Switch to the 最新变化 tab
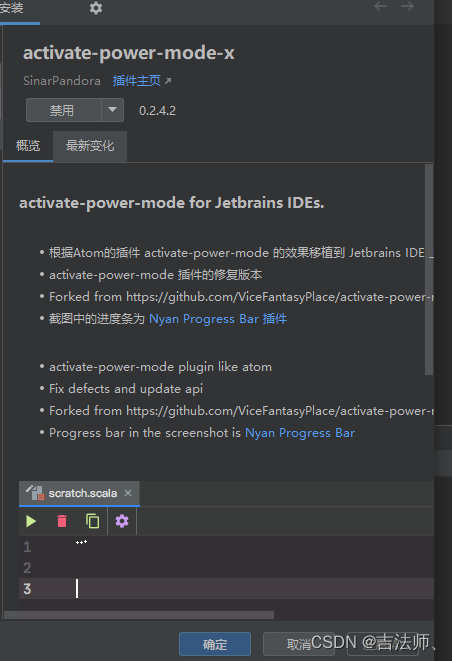Viewport: 452px width, 661px height. tap(90, 146)
